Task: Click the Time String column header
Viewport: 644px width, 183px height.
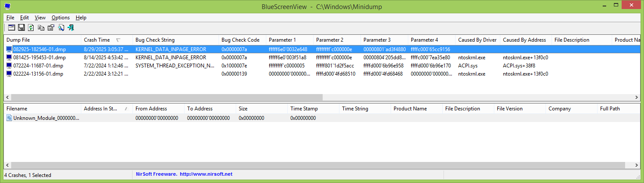Action: coord(365,109)
